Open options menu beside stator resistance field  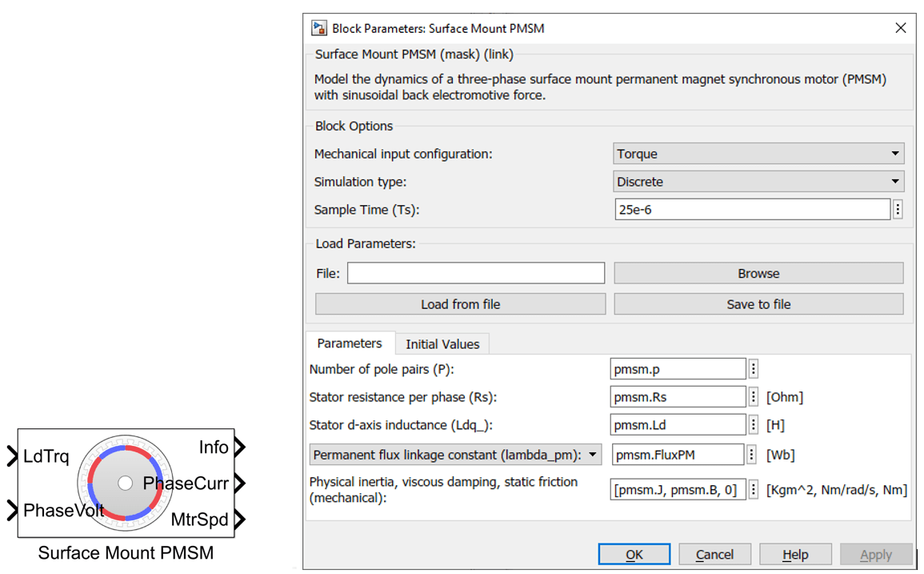click(753, 397)
